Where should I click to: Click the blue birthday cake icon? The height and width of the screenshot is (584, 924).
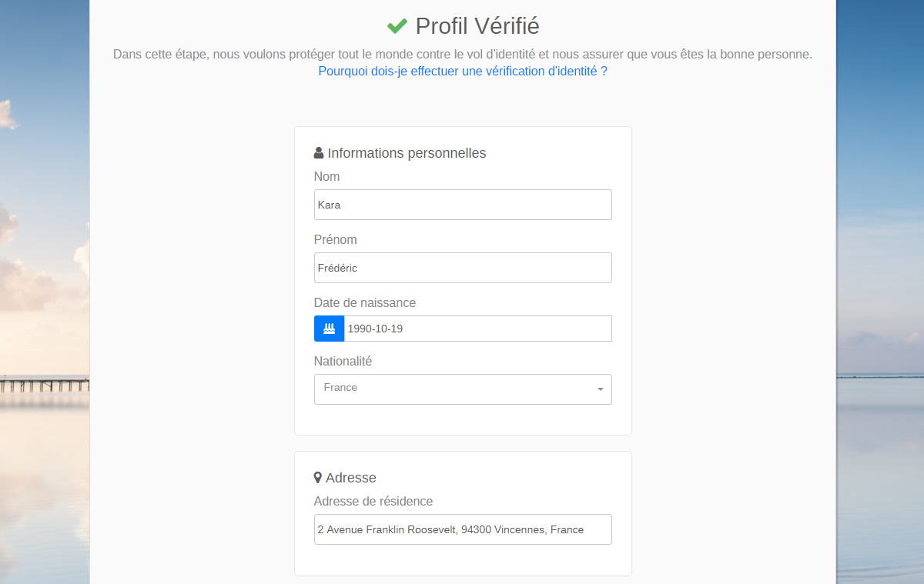[x=329, y=329]
